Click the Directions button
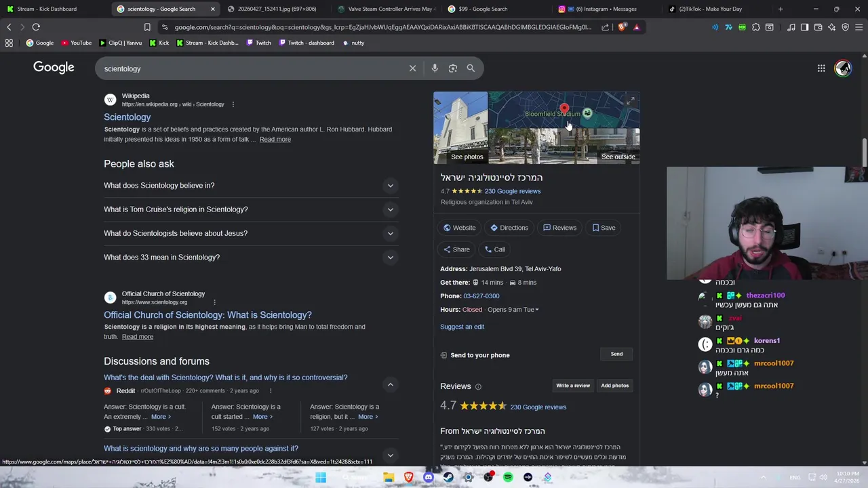868x488 pixels. [x=509, y=228]
